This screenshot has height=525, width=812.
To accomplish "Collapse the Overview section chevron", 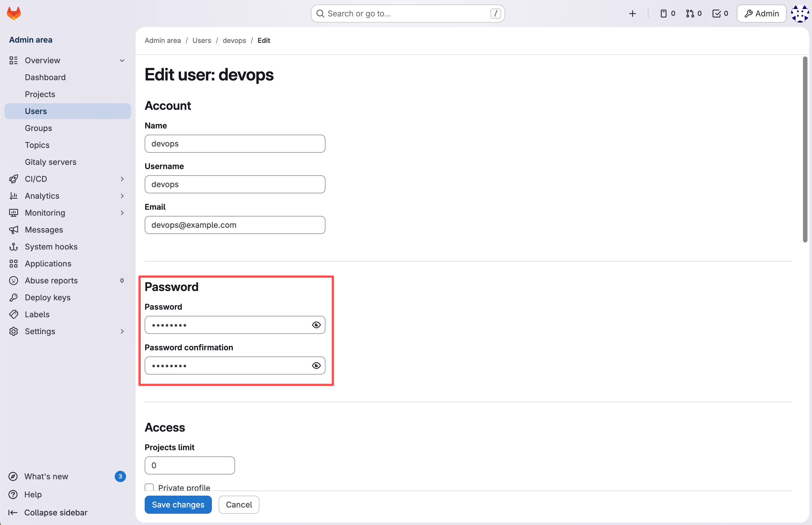I will click(122, 60).
